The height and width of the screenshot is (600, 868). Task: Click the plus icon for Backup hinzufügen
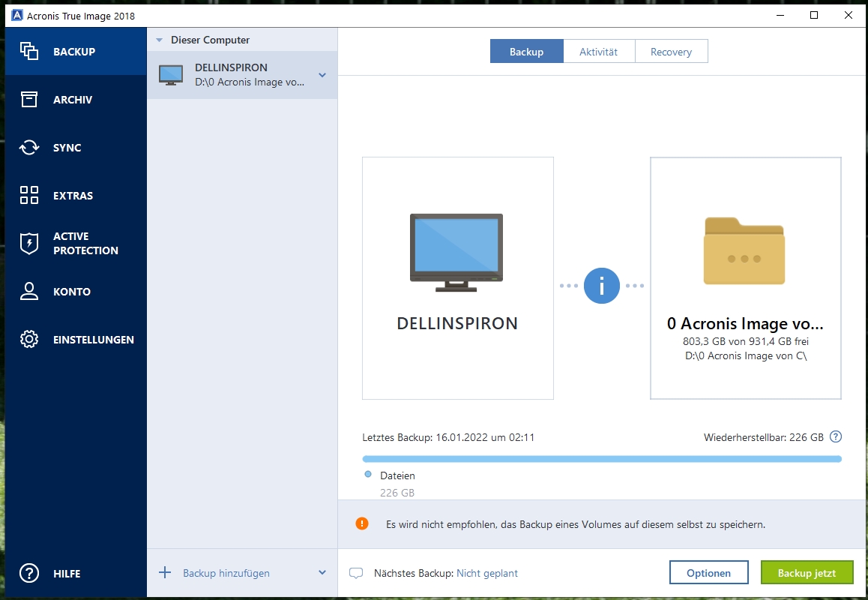click(x=165, y=572)
